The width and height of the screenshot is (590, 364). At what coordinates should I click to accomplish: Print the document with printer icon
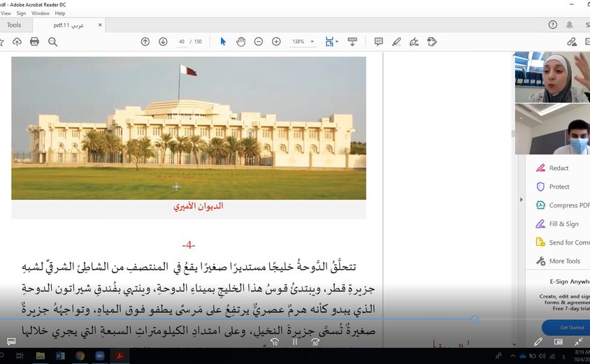tap(34, 42)
